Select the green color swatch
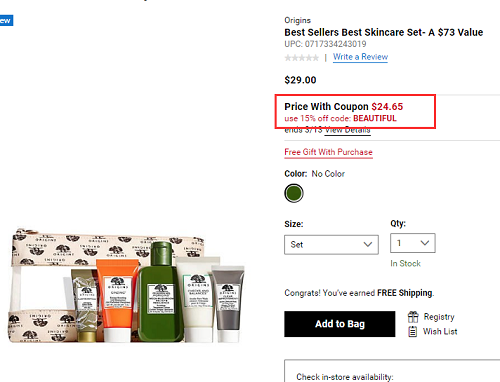 pos(294,193)
